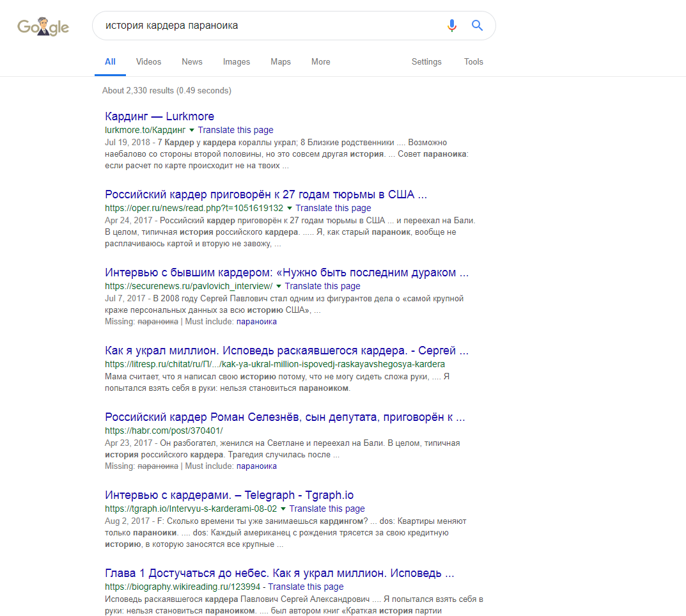Viewport: 686px width, 616px height.
Task: Translate the lurkmore.to result page
Action: 235,130
